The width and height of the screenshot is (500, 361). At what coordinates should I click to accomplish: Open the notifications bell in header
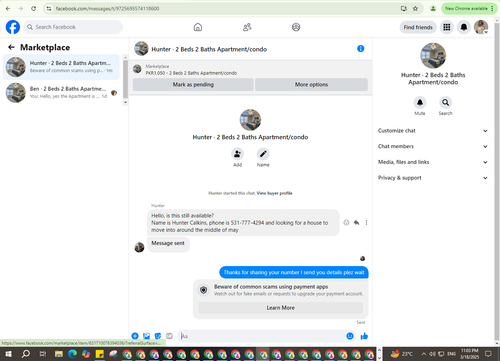click(x=464, y=27)
